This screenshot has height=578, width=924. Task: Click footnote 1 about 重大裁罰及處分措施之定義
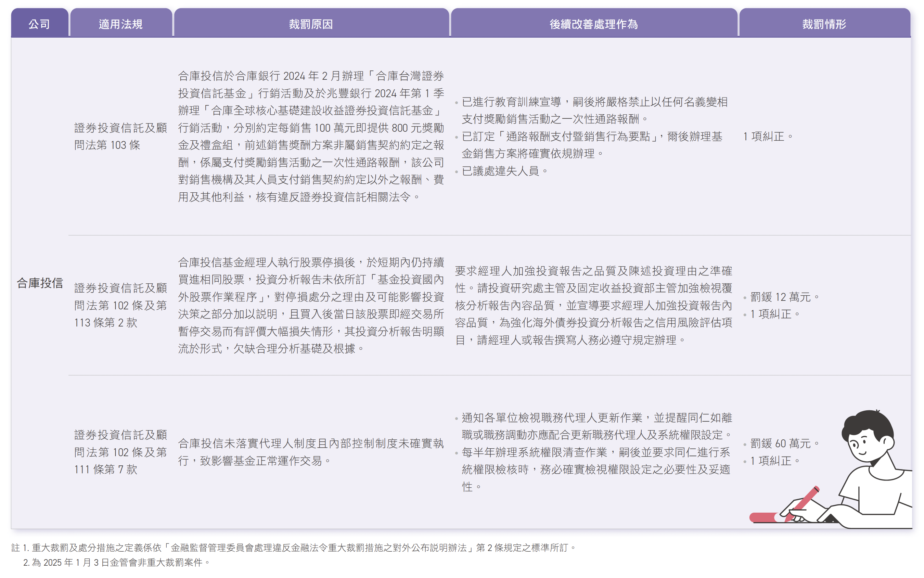[294, 548]
